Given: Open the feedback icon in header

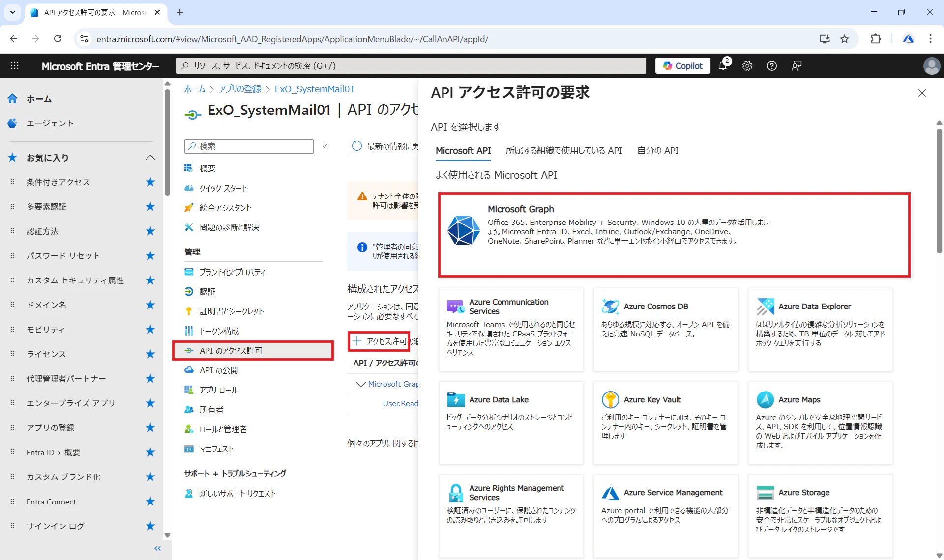Looking at the screenshot, I should click(796, 66).
